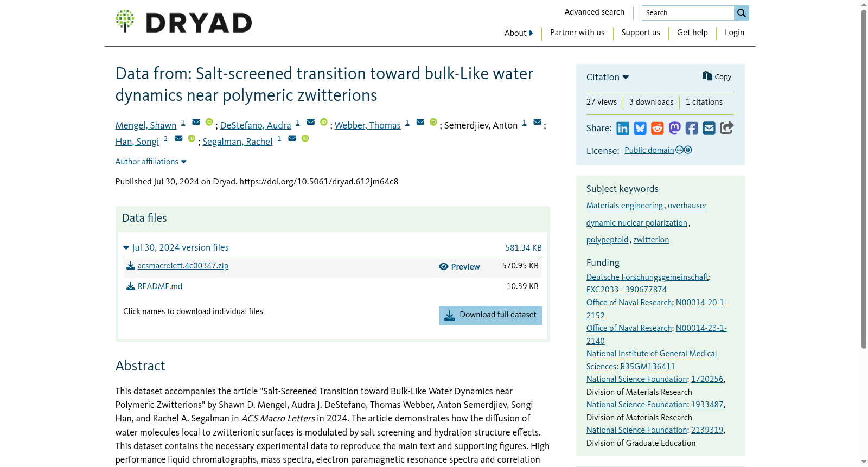Share dataset on Mastodon
Screen dimensions: 868x467
(674, 128)
